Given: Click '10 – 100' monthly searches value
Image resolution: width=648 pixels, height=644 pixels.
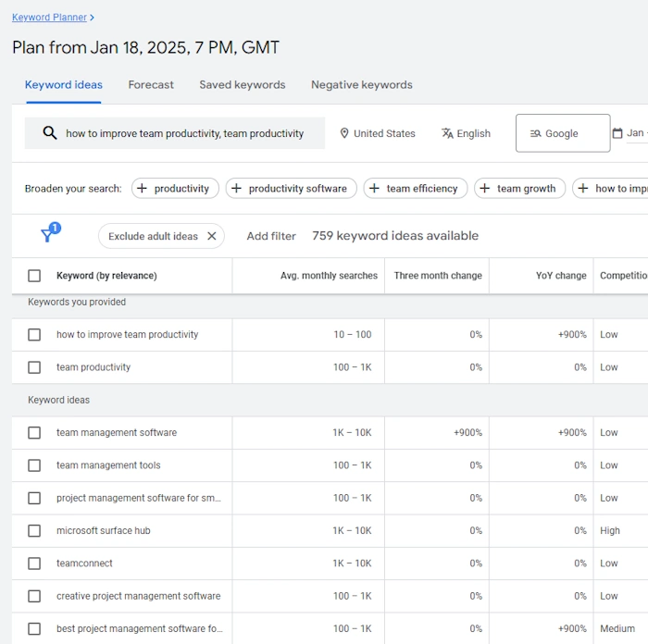Looking at the screenshot, I should coord(353,335).
